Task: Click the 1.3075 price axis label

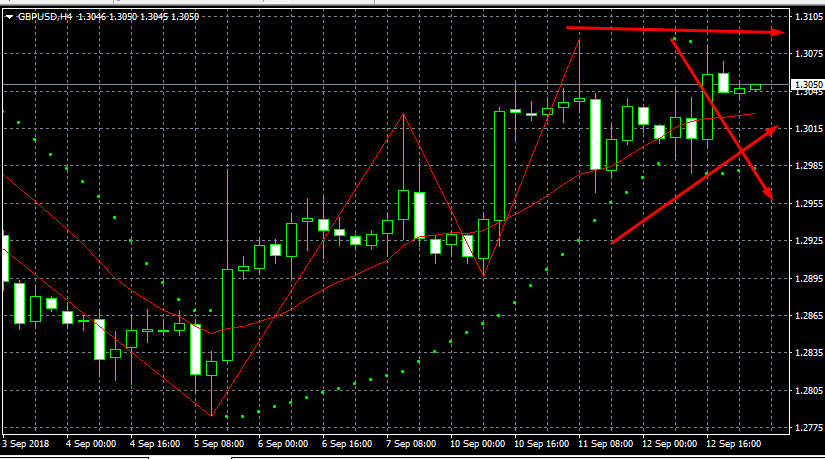Action: [x=809, y=54]
